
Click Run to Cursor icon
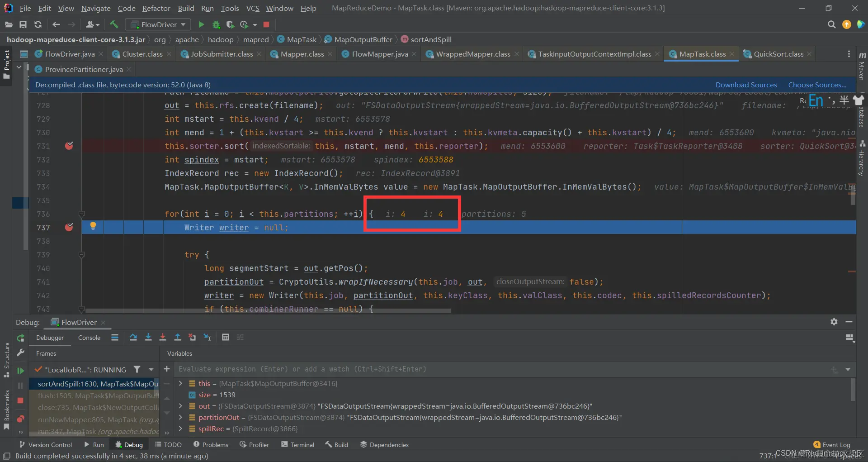click(208, 337)
